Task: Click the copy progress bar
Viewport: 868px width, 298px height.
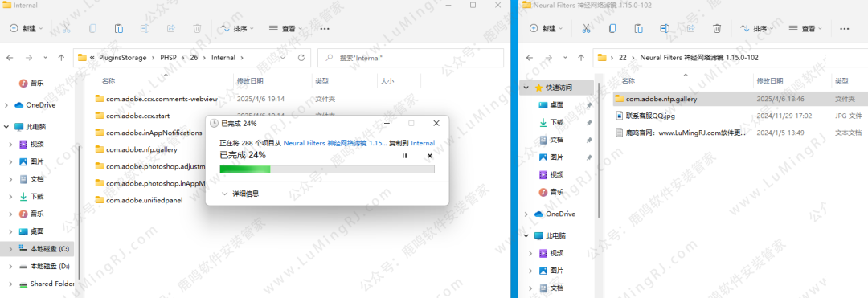Action: click(326, 169)
